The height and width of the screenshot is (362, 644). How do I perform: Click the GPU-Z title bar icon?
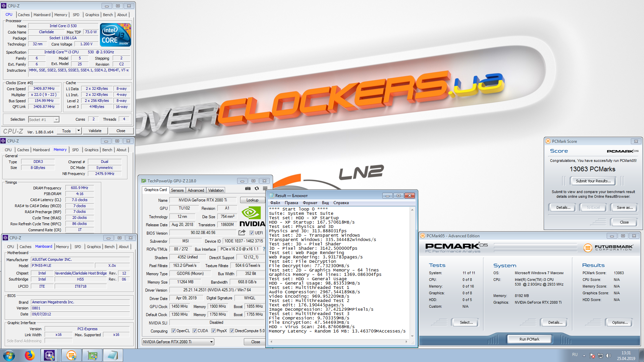pyautogui.click(x=144, y=181)
